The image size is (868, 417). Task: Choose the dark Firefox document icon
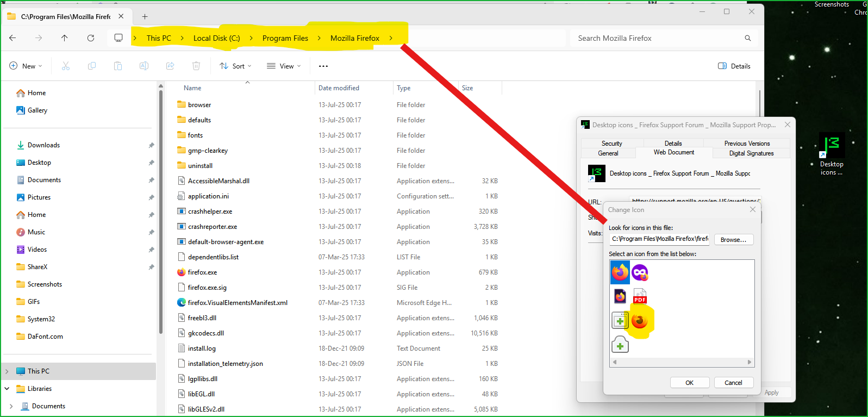point(620,296)
